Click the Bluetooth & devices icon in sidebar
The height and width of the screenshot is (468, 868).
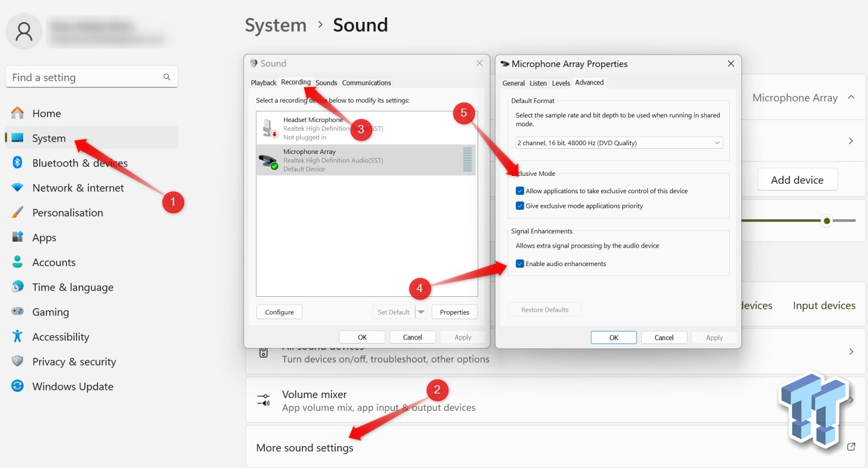tap(17, 163)
